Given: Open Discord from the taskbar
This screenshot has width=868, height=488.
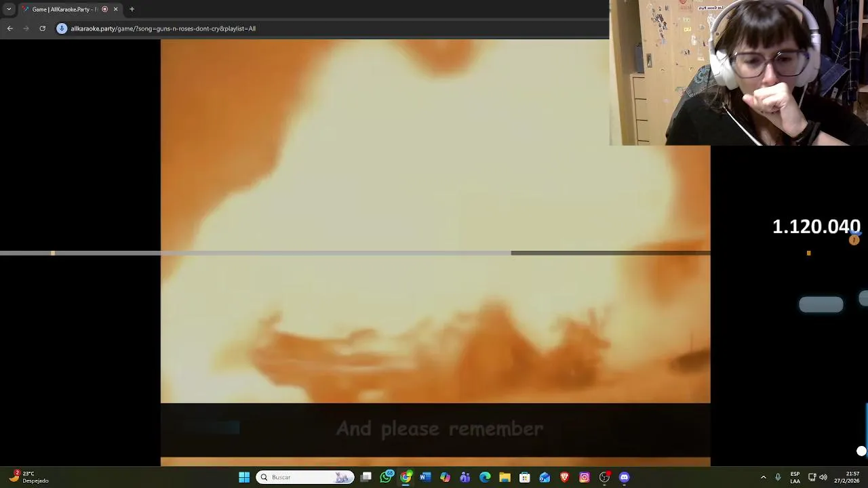Looking at the screenshot, I should [x=625, y=477].
